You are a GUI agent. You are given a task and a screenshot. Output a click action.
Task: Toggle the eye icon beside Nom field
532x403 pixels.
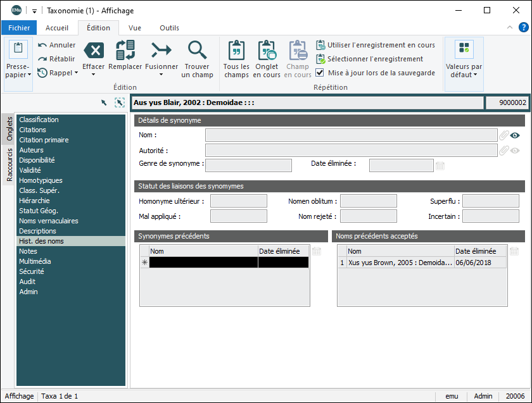[x=516, y=135]
